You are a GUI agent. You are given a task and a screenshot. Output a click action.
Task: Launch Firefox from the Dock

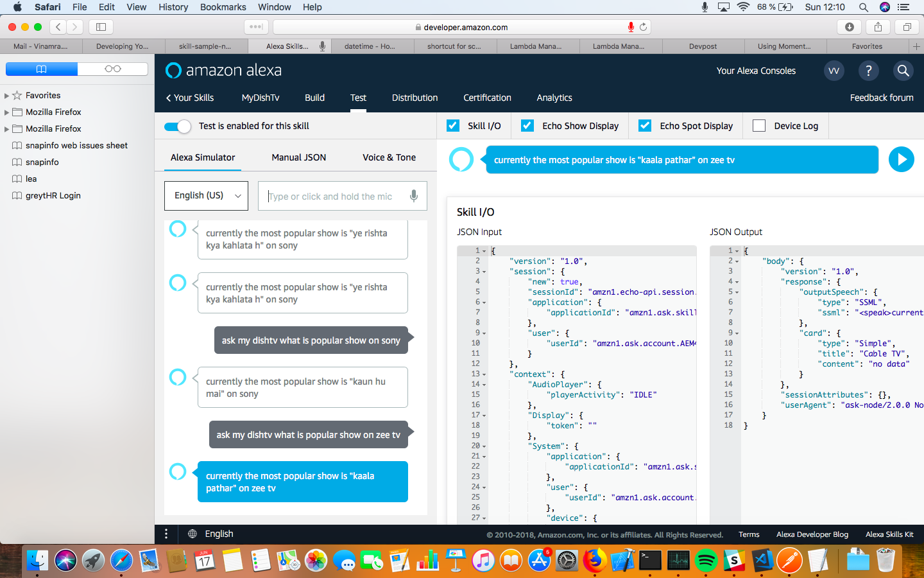595,561
